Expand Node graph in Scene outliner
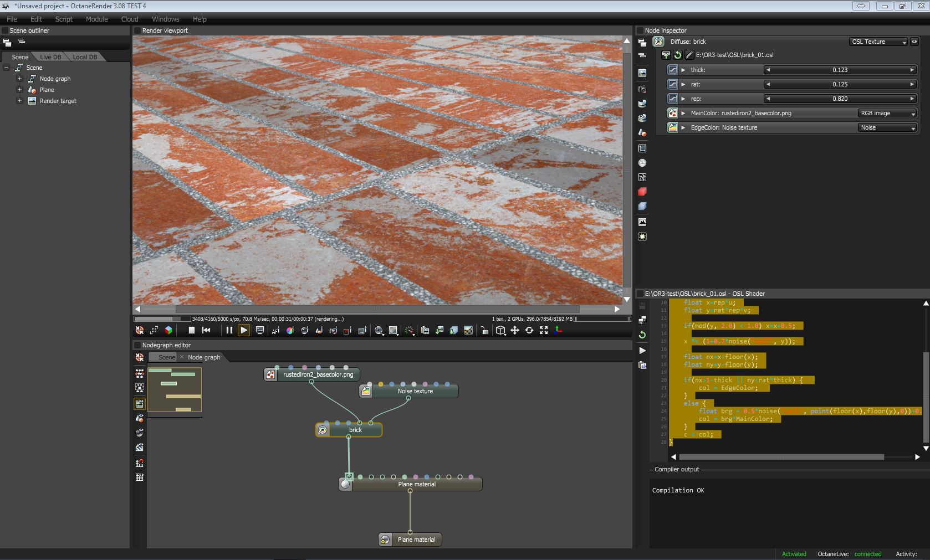The height and width of the screenshot is (560, 930). (19, 79)
